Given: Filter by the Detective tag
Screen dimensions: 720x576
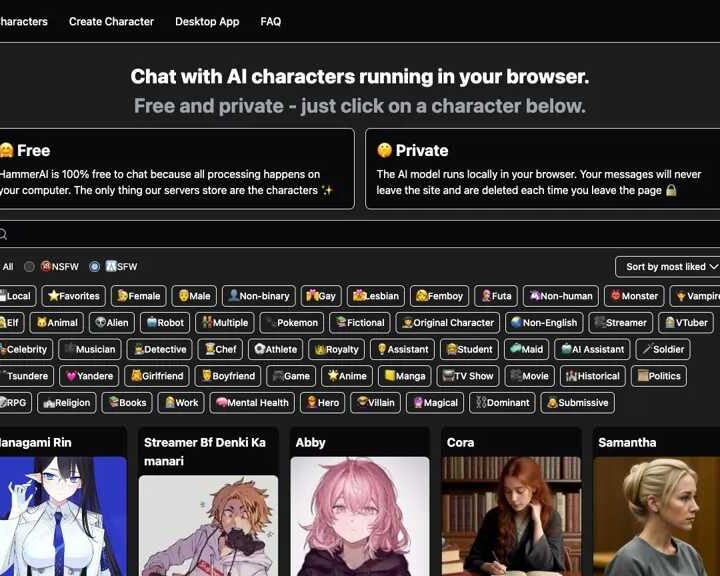Looking at the screenshot, I should 160,349.
